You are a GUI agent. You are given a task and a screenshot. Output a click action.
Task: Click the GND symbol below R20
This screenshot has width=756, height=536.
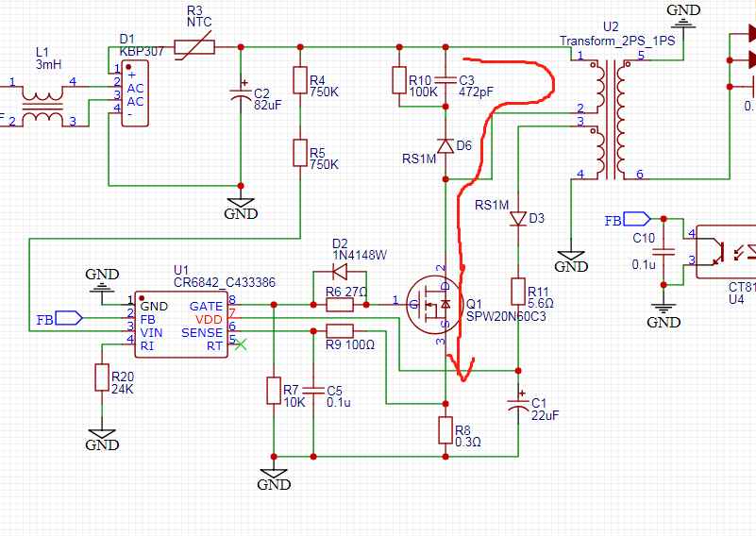[102, 440]
